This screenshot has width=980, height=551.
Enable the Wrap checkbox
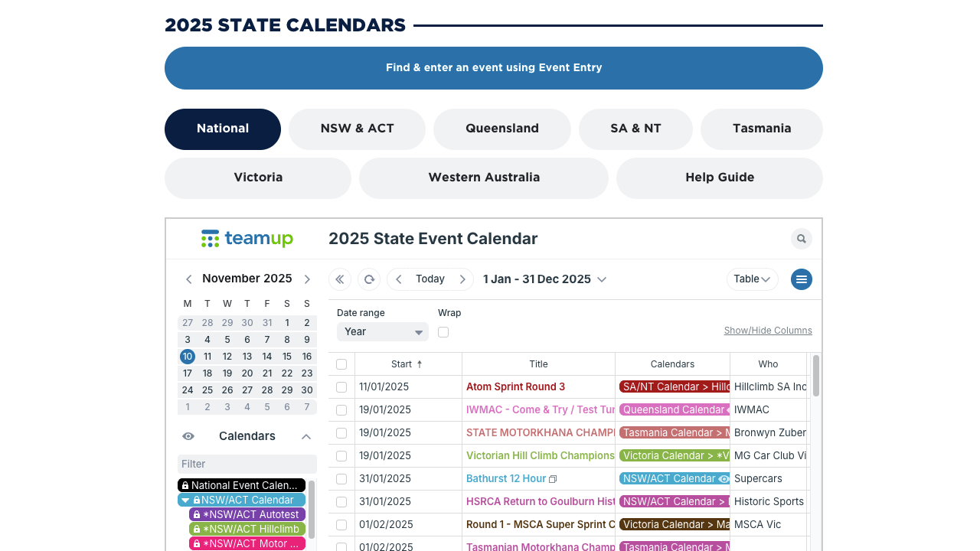pos(443,332)
